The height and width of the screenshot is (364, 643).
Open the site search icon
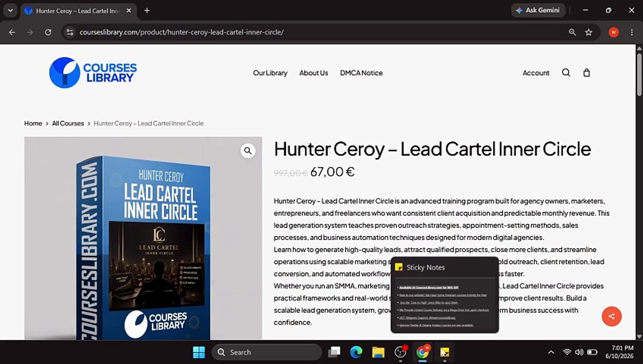566,73
